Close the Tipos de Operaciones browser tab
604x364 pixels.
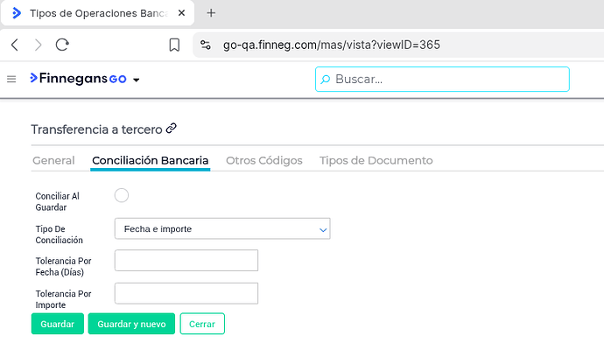click(181, 13)
